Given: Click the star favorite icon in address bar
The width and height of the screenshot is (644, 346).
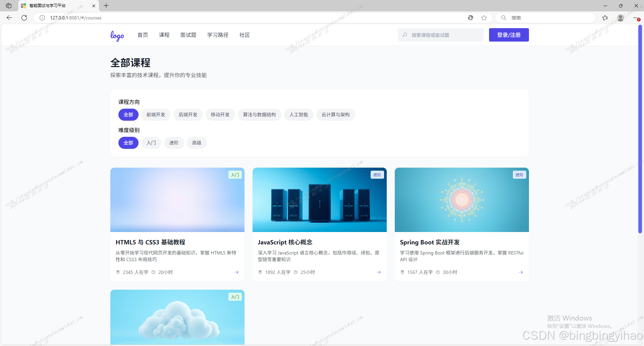Looking at the screenshot, I should click(484, 18).
